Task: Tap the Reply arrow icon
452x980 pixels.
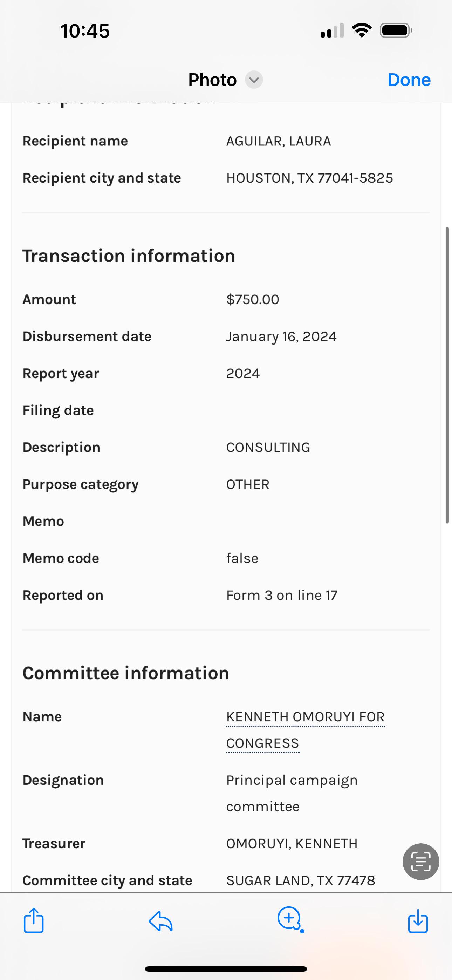Action: click(x=160, y=921)
